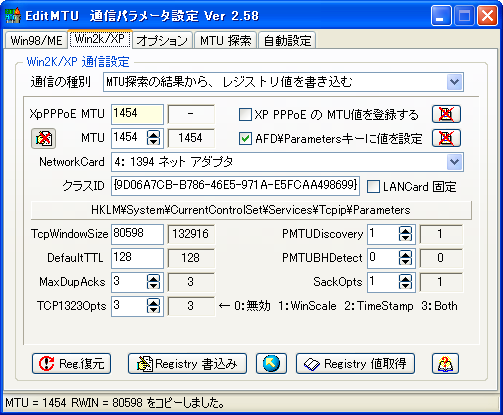Click the SackOpts value field
The image size is (503, 415).
click(383, 282)
